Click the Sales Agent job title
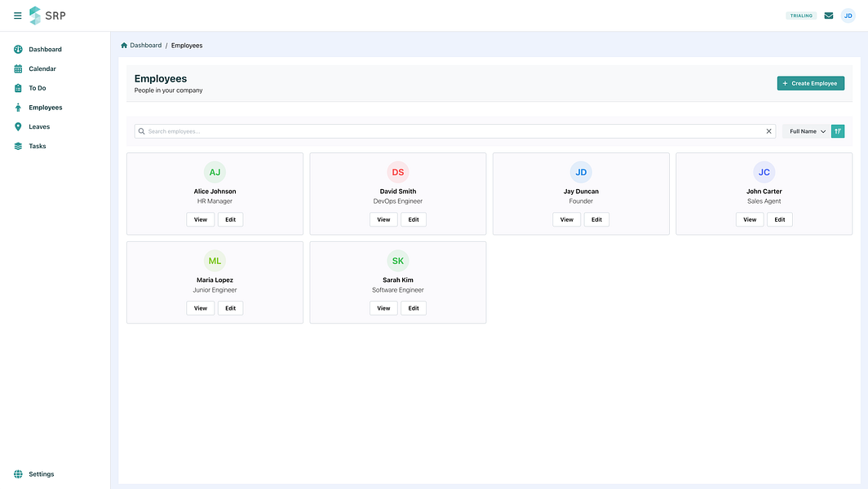This screenshot has height=489, width=868. [764, 201]
